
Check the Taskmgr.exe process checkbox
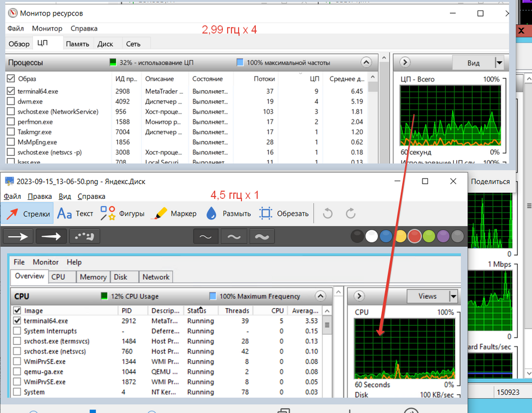tap(11, 132)
